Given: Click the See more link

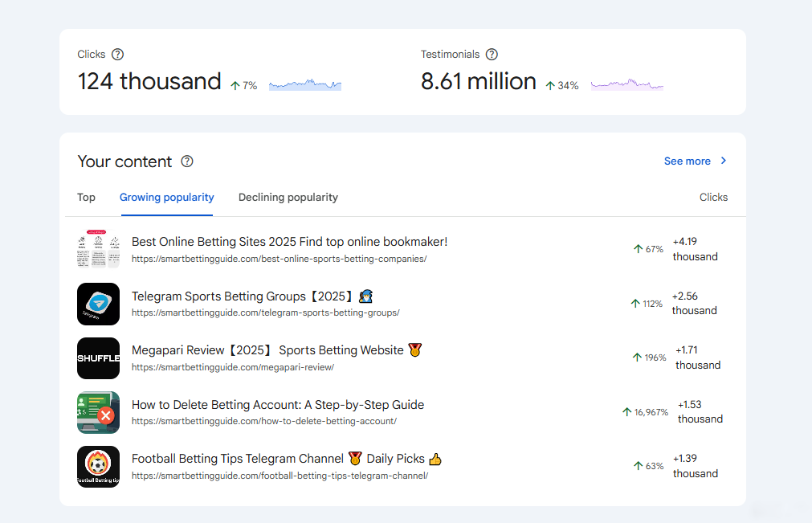Looking at the screenshot, I should (x=687, y=161).
